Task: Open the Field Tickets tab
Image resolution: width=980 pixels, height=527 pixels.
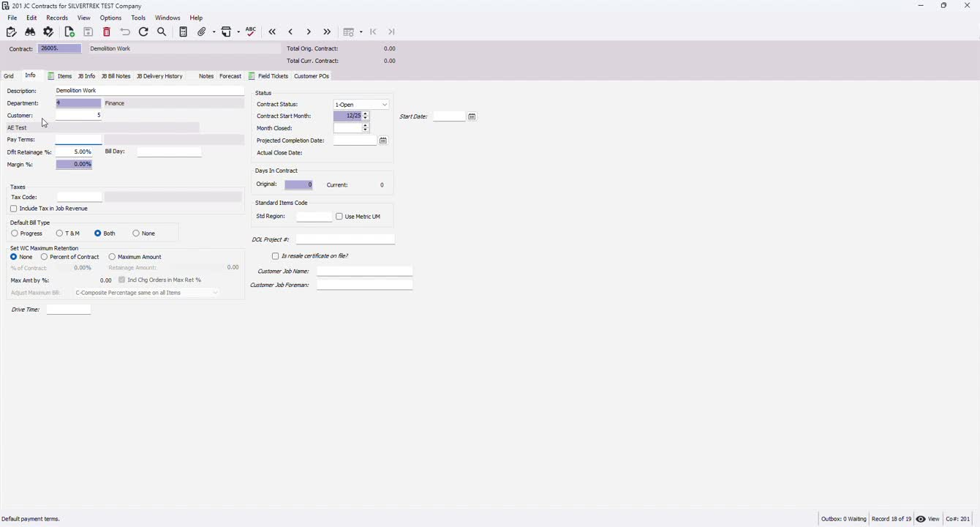Action: click(x=268, y=76)
